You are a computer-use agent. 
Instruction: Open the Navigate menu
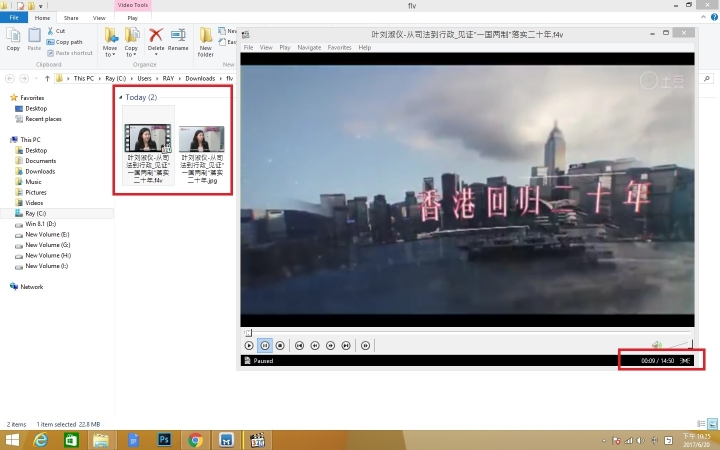[309, 47]
